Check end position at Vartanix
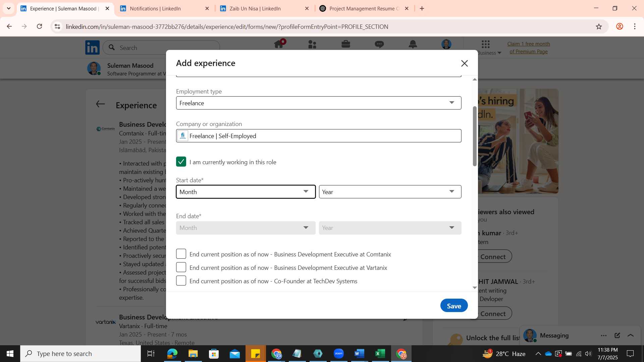 [x=181, y=267]
